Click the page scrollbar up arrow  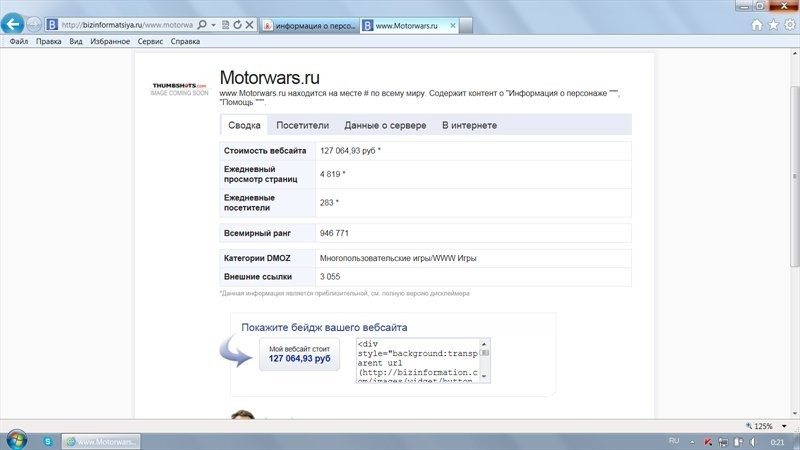point(795,53)
